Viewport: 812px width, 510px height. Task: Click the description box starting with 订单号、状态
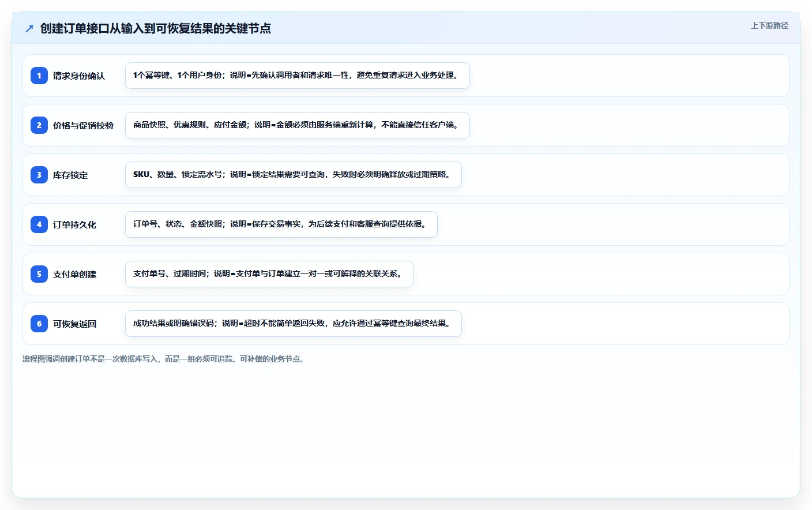[281, 224]
